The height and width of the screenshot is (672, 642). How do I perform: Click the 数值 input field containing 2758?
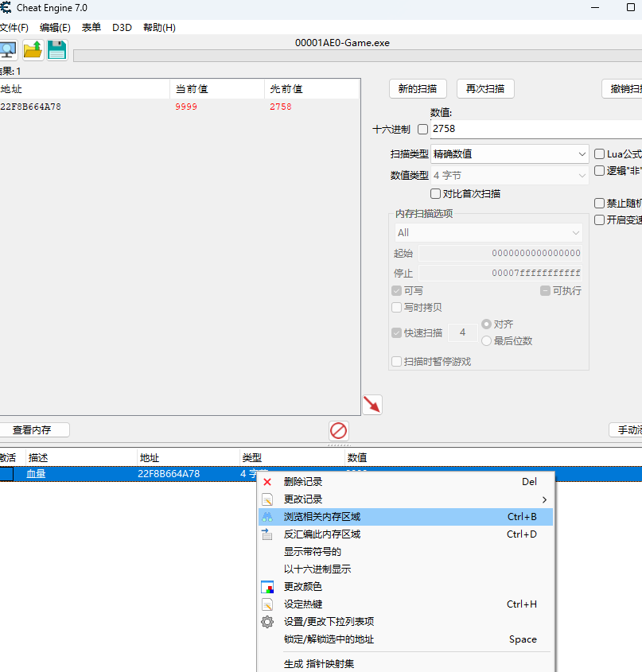[536, 129]
